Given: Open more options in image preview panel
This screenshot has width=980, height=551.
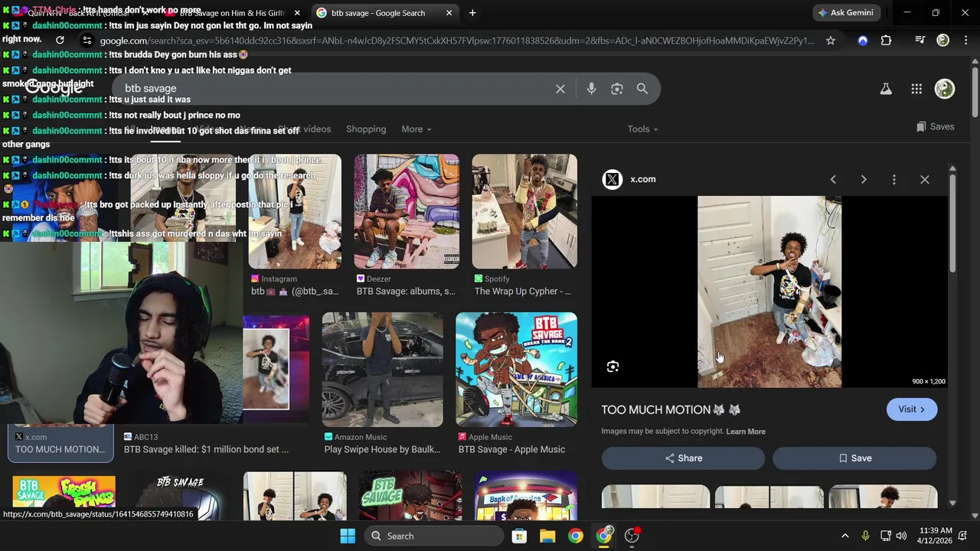Looking at the screenshot, I should (x=894, y=179).
